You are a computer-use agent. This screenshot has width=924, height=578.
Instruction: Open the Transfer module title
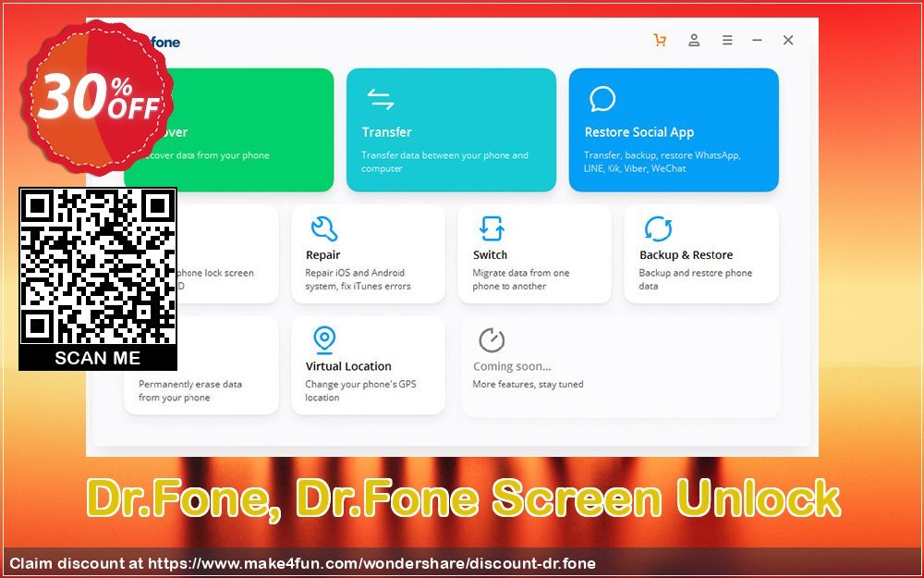(x=386, y=132)
